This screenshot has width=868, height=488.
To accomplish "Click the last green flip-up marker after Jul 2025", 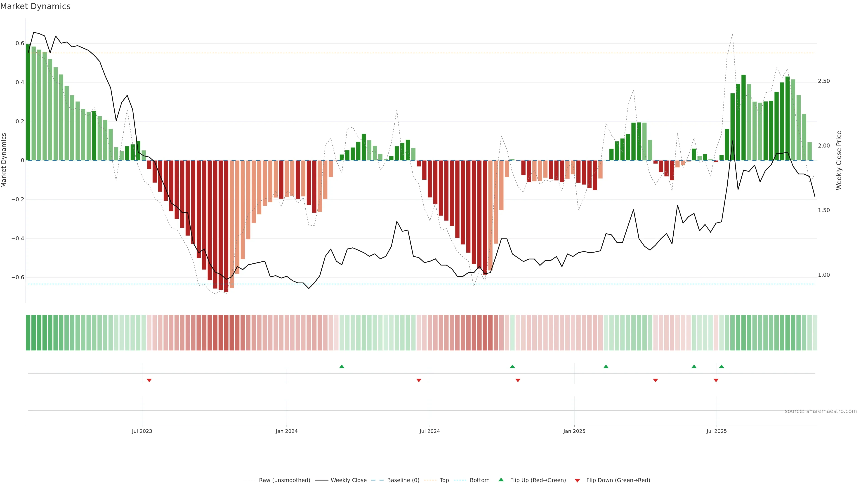I will coord(722,366).
